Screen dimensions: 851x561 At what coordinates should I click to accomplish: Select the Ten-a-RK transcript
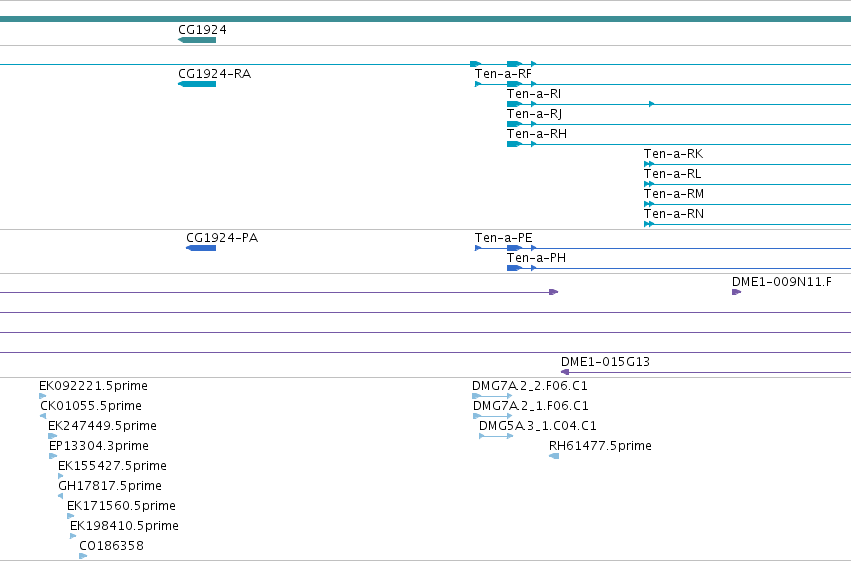pos(674,154)
